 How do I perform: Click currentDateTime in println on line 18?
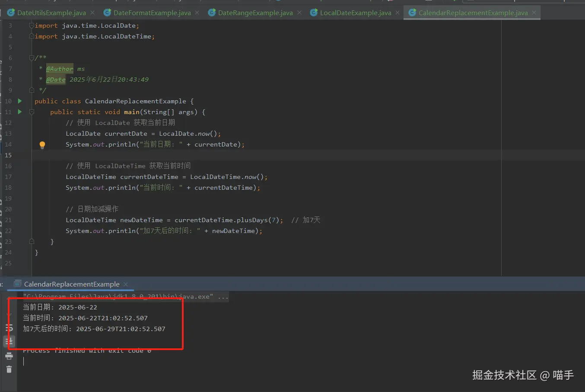point(224,188)
